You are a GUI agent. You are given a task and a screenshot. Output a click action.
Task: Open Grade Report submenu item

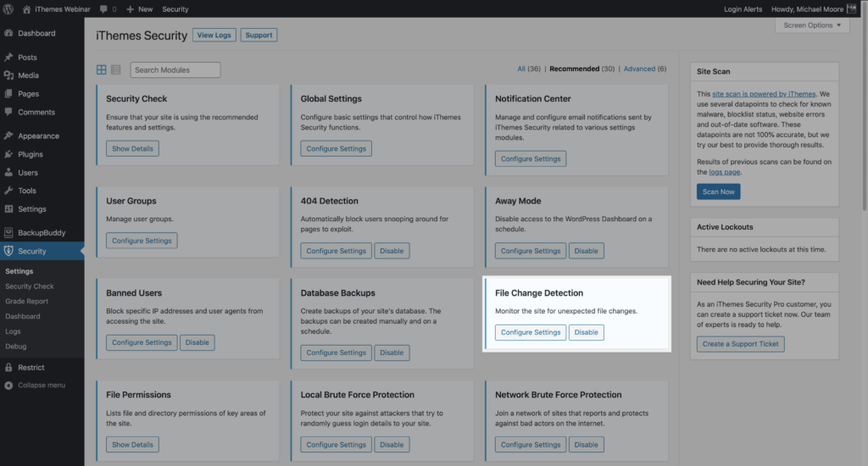pyautogui.click(x=26, y=301)
